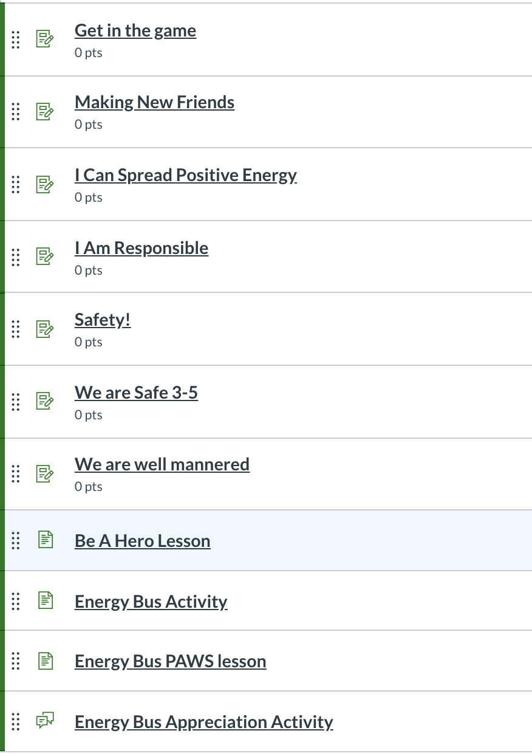
Task: Open the Be A Hero Lesson page
Action: coord(142,541)
